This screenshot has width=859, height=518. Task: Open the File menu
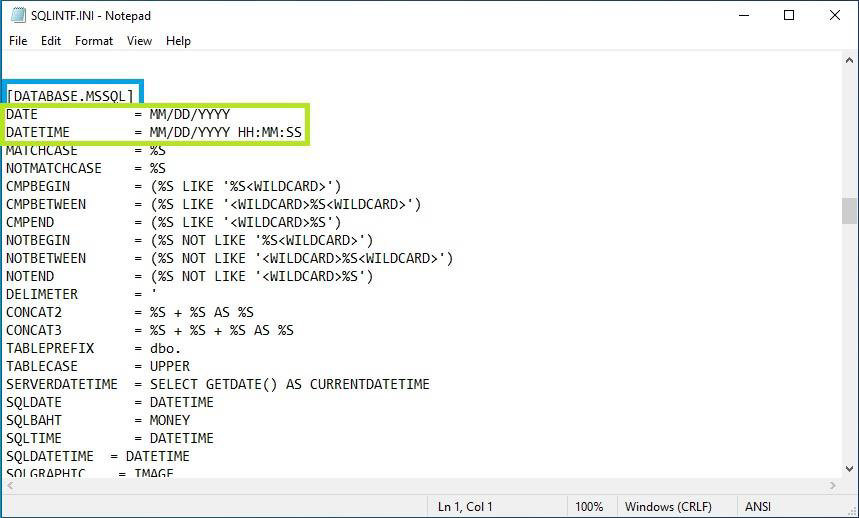point(18,41)
